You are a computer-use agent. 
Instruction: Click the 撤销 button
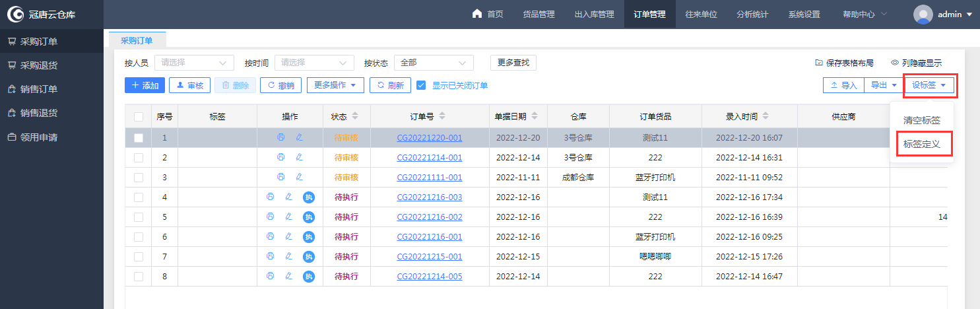pyautogui.click(x=280, y=85)
